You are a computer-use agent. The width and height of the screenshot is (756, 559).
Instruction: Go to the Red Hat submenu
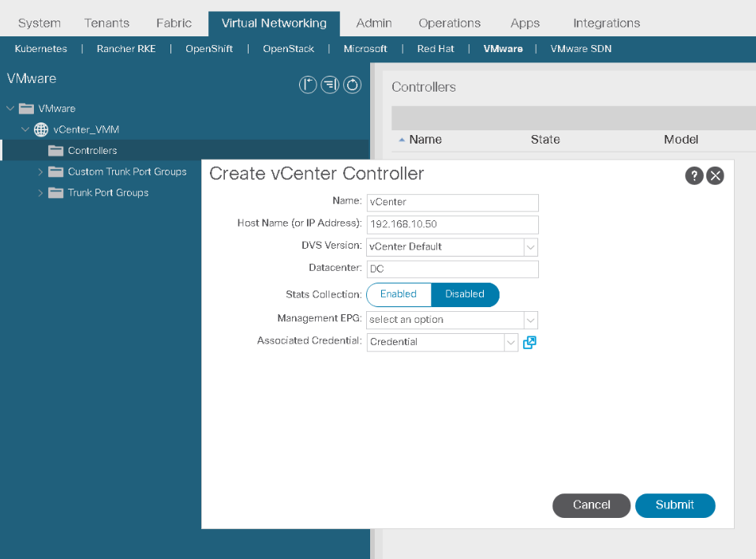(x=436, y=49)
